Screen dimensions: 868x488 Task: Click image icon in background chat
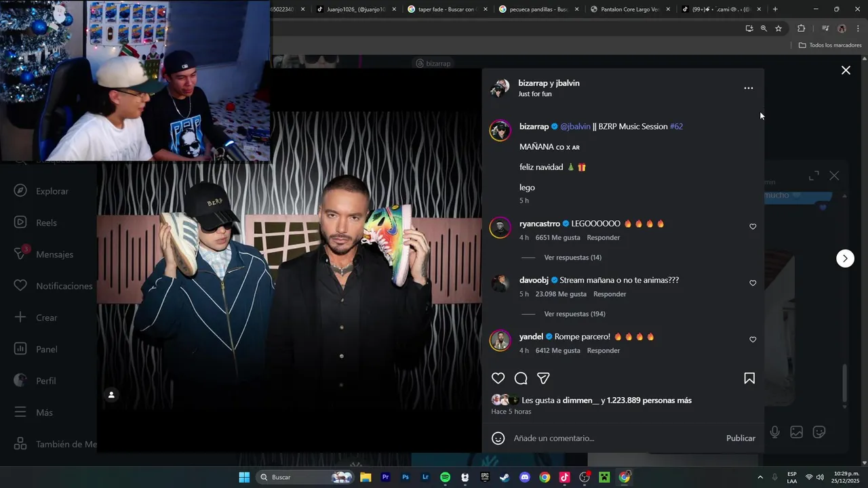[x=797, y=432]
